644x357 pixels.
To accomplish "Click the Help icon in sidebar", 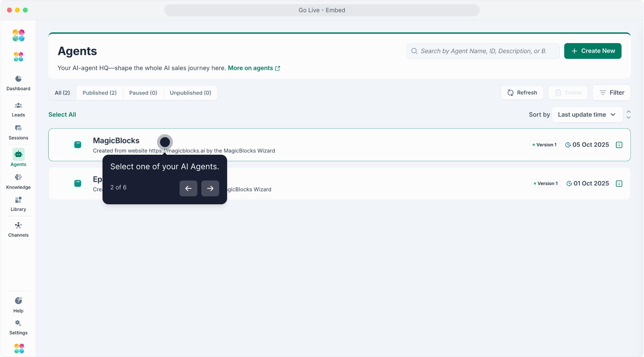I will (18, 301).
